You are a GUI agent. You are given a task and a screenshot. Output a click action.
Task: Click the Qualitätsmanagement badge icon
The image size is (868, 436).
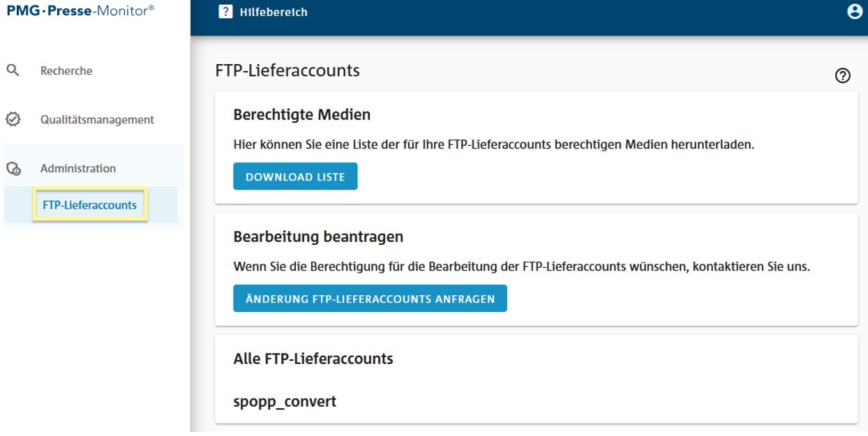pos(13,119)
